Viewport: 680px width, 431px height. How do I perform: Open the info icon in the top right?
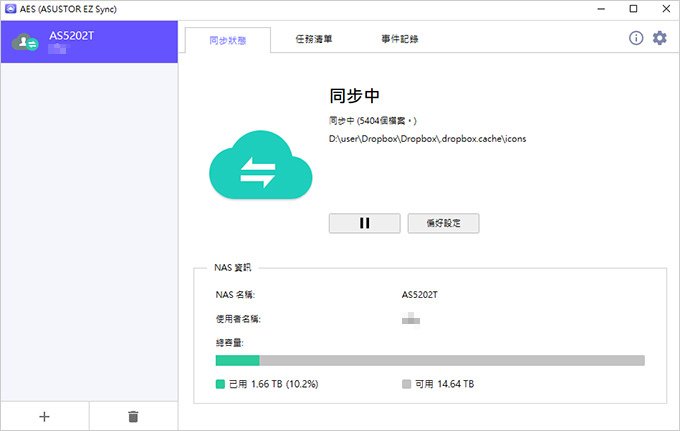[636, 38]
